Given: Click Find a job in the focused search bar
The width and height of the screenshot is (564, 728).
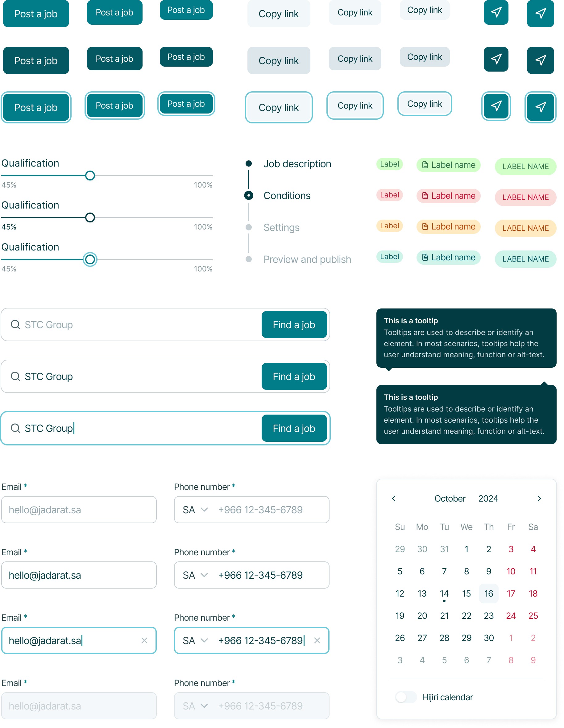Looking at the screenshot, I should pyautogui.click(x=294, y=428).
